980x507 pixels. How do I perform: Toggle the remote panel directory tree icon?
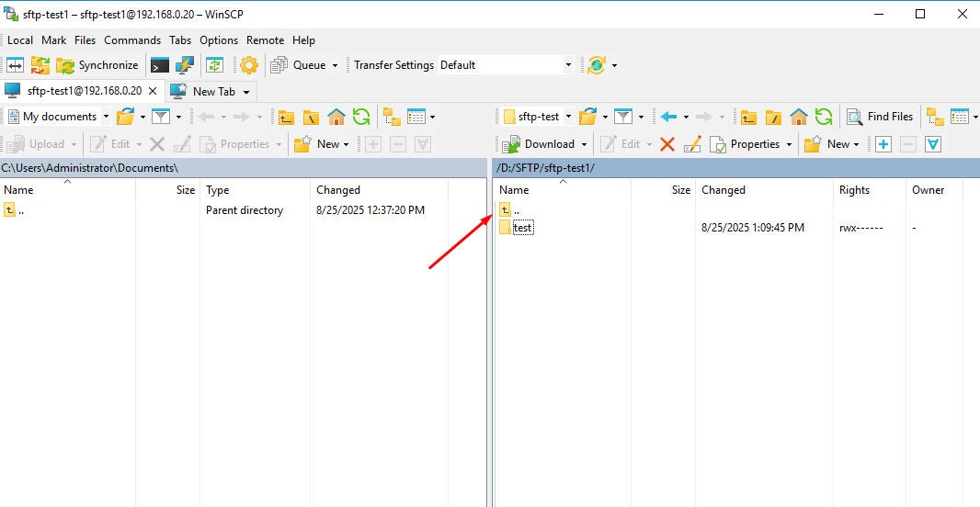[935, 116]
